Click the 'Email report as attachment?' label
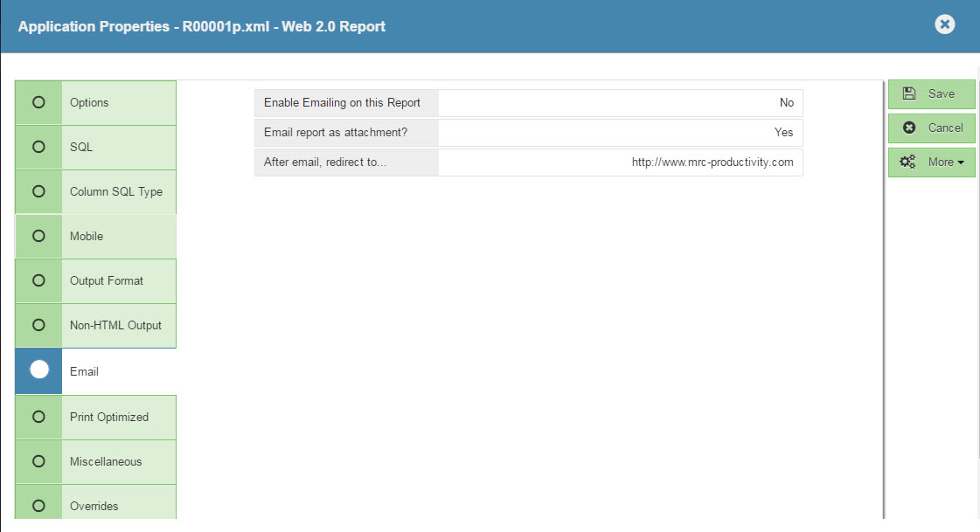 336,133
